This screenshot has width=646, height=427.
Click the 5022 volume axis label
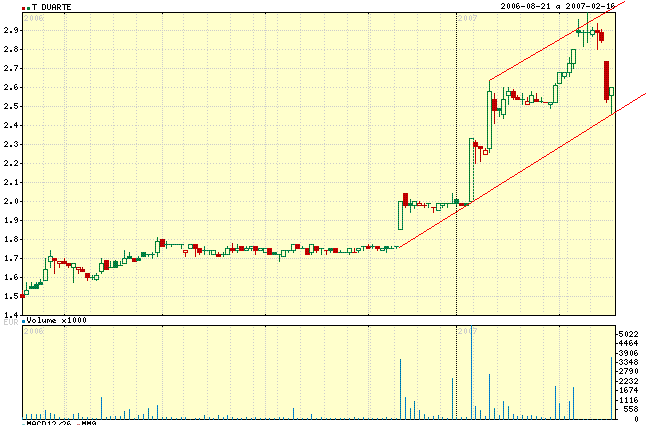pos(628,334)
